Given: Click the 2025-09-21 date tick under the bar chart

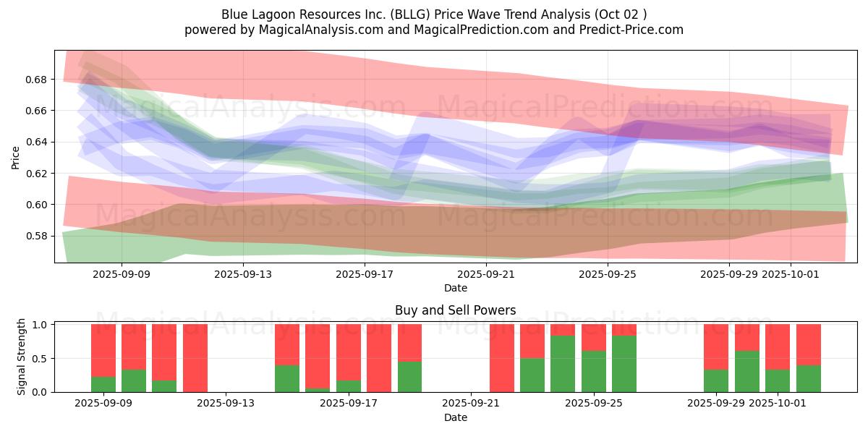Looking at the screenshot, I should click(x=471, y=404).
